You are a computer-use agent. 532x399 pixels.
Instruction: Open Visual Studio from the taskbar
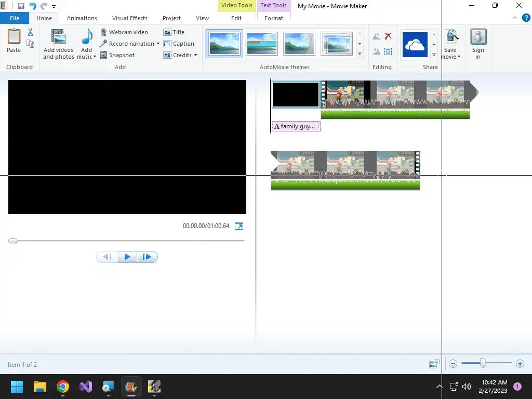[86, 387]
